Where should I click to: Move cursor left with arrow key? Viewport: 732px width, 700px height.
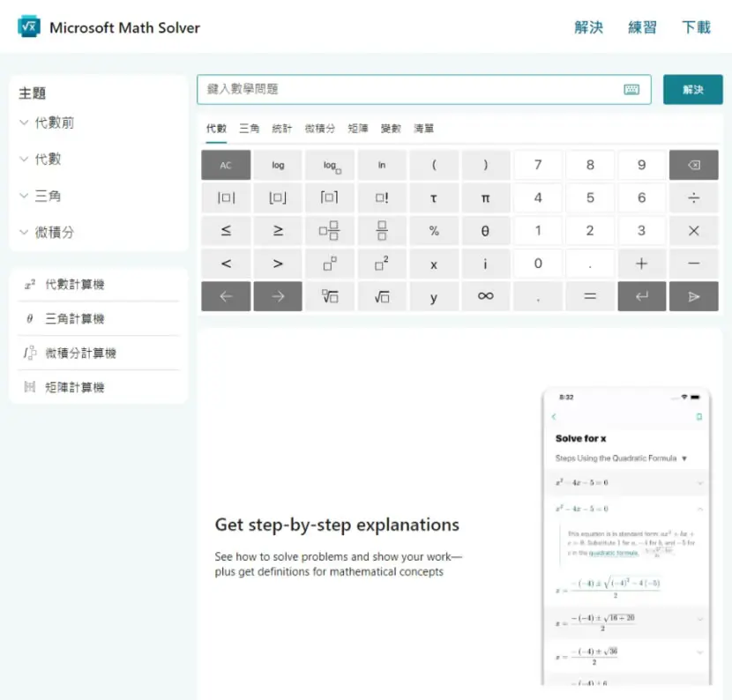point(226,296)
